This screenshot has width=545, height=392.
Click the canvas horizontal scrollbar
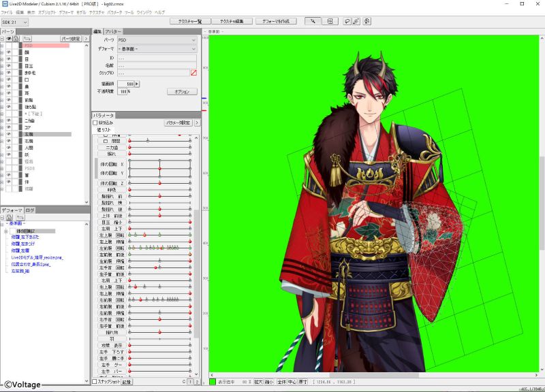point(374,375)
